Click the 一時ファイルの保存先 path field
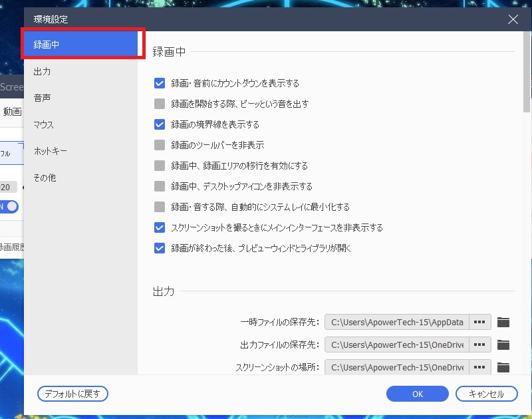Screen dimensions: 532x419 click(x=397, y=322)
